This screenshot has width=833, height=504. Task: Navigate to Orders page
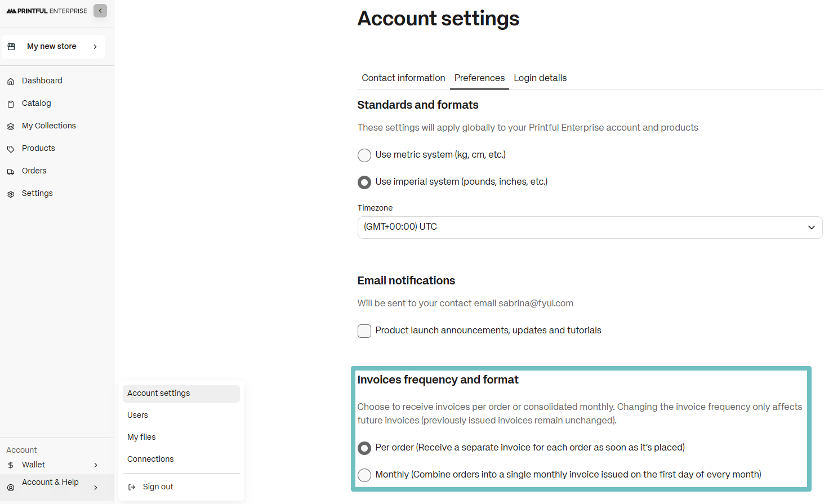click(34, 171)
